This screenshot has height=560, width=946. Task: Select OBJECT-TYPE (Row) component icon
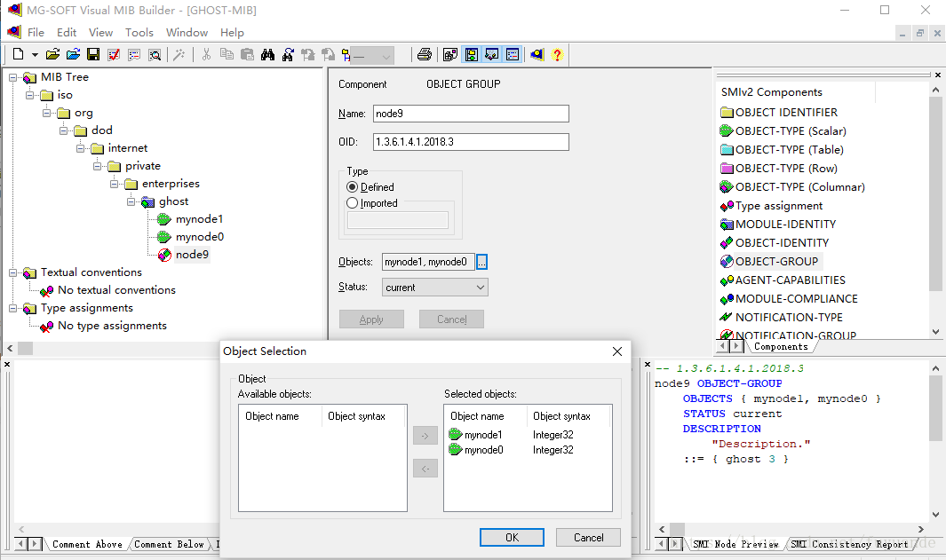click(727, 169)
